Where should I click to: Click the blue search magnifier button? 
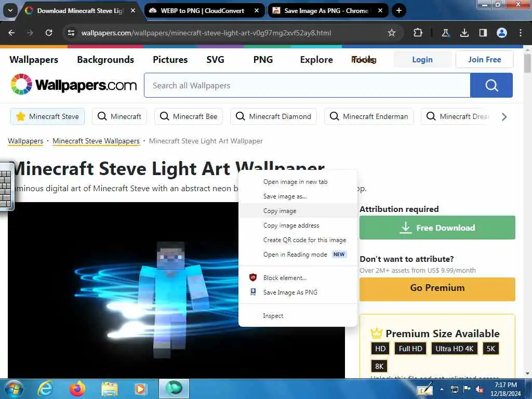(491, 86)
